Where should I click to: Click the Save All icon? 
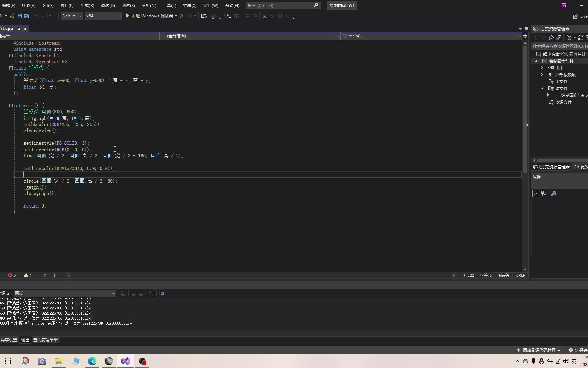[x=27, y=16]
